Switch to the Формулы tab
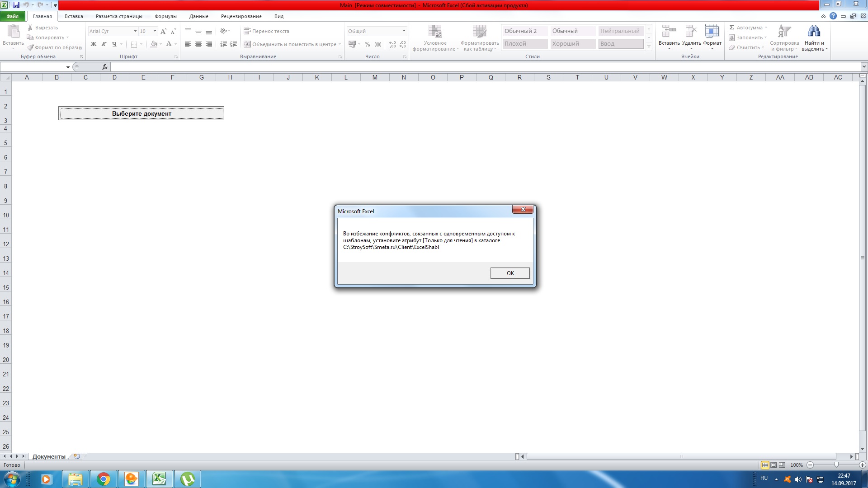Image resolution: width=868 pixels, height=488 pixels. click(x=165, y=16)
